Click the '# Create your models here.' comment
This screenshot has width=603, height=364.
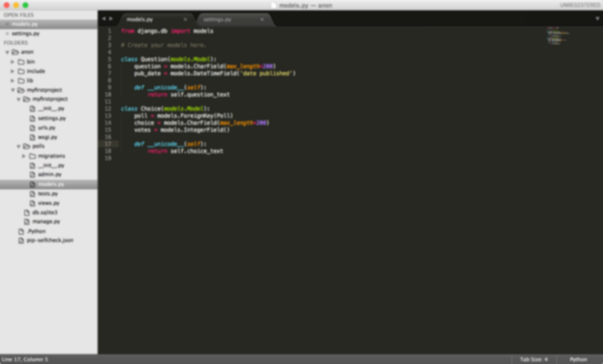164,45
